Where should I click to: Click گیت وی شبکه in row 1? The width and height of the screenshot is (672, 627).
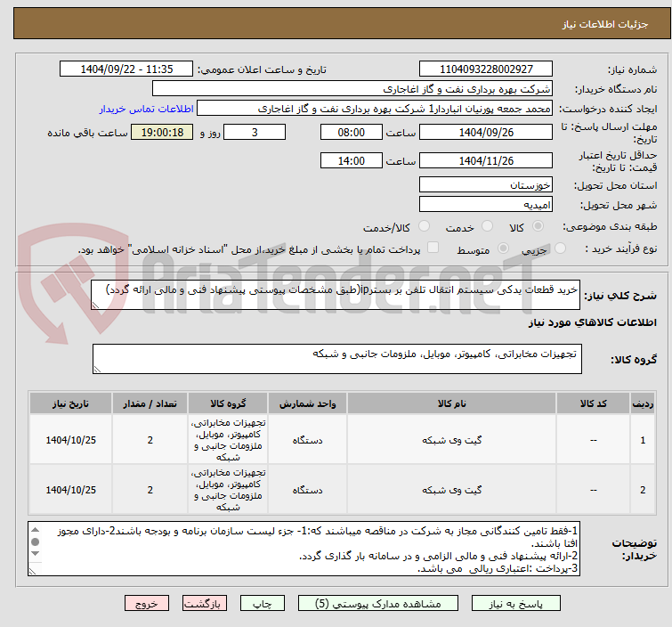coord(452,440)
